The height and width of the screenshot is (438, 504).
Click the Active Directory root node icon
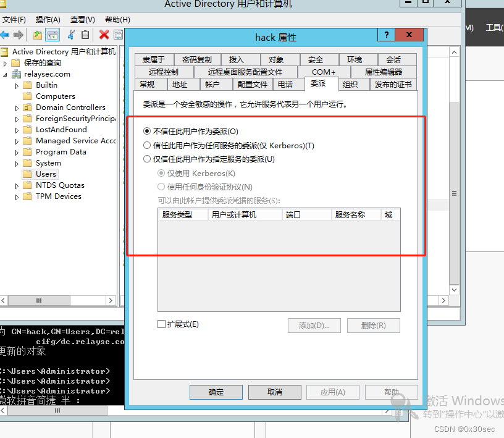(4, 52)
